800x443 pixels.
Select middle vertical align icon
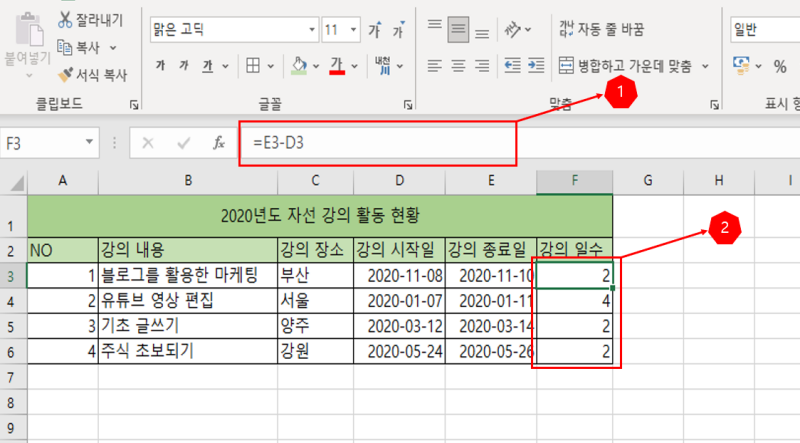tap(458, 29)
